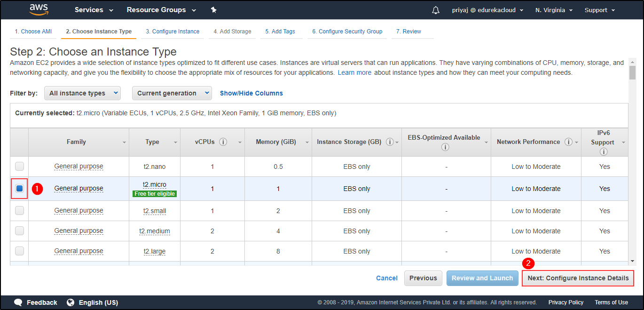
Task: Click the Feedback speech bubble icon
Action: 18,302
